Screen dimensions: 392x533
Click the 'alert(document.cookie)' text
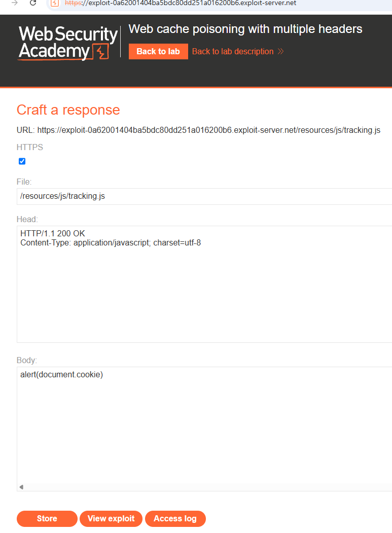61,375
